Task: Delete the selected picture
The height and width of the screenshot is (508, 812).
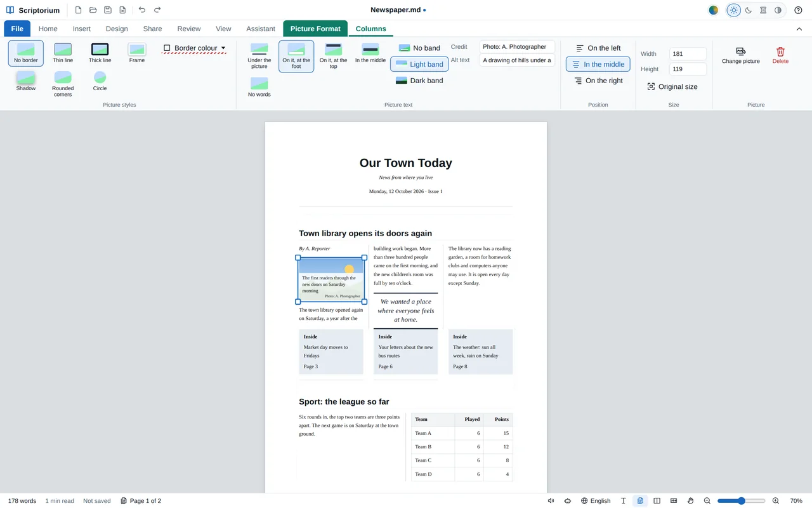Action: click(x=780, y=56)
